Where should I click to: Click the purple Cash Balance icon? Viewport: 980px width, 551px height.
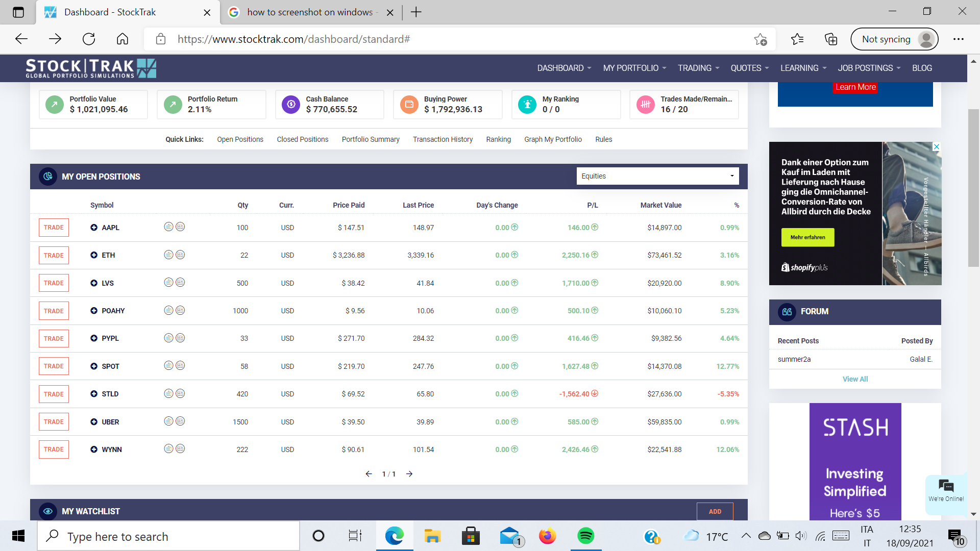tap(291, 105)
